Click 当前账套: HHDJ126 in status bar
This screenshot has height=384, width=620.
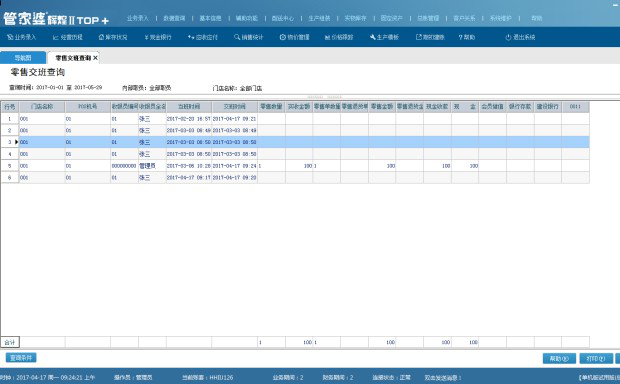[208, 378]
